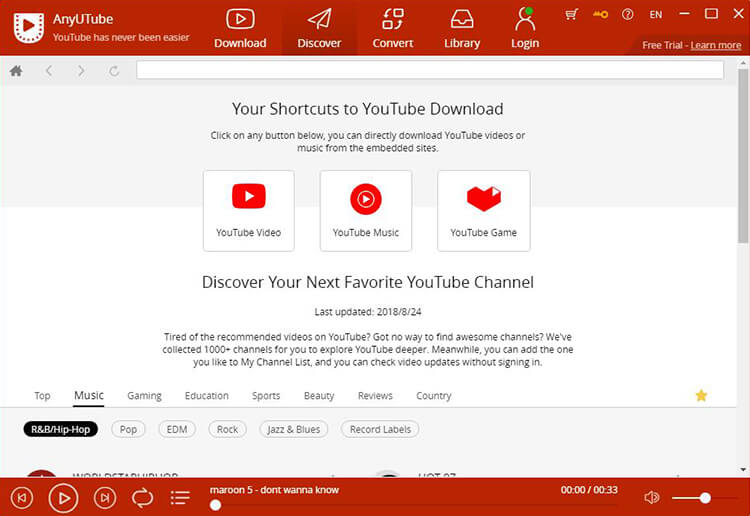The height and width of the screenshot is (516, 750).
Task: Select the Jazz & Blues genre filter
Action: point(294,429)
